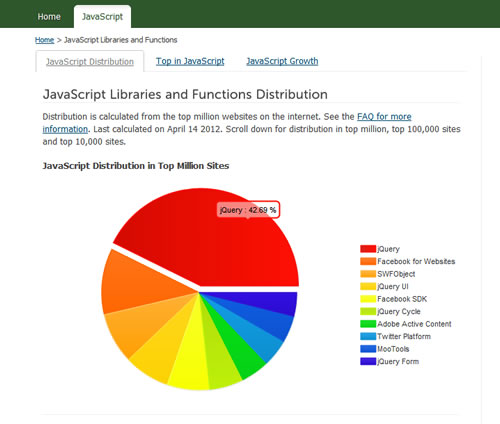Select the Facebook for Websites legend label
The image size is (500, 424).
click(x=416, y=261)
